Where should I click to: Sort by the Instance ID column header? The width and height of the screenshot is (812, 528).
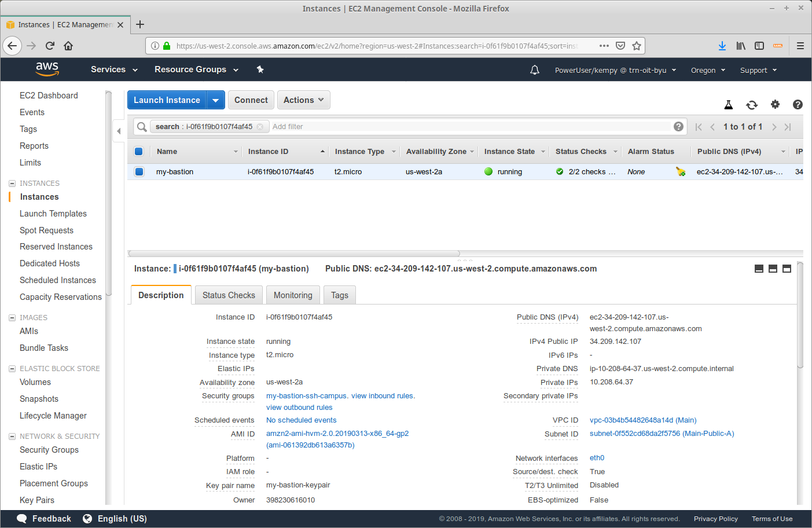click(285, 152)
